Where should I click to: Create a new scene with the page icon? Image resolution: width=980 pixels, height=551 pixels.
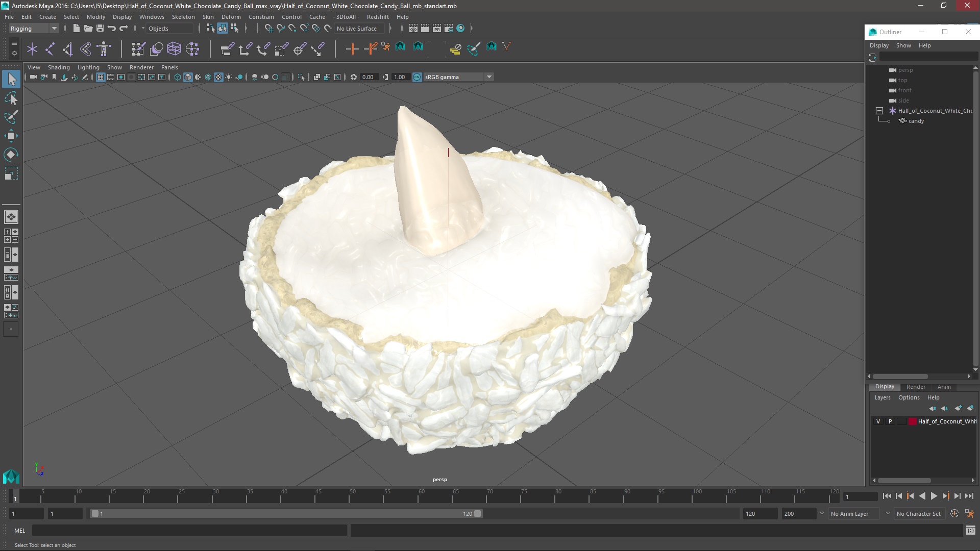76,29
